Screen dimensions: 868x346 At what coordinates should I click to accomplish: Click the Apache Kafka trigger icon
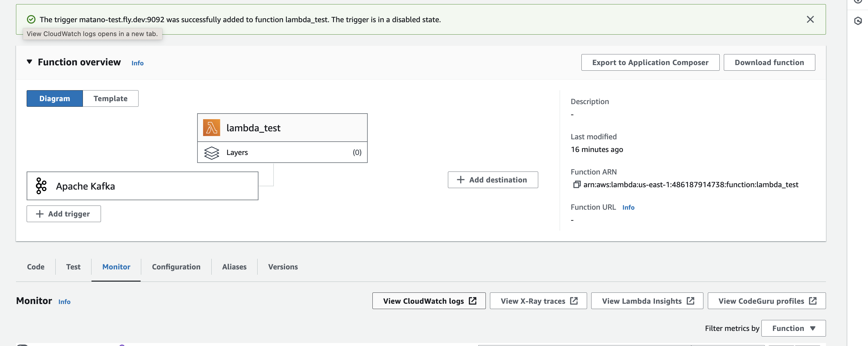pyautogui.click(x=41, y=186)
